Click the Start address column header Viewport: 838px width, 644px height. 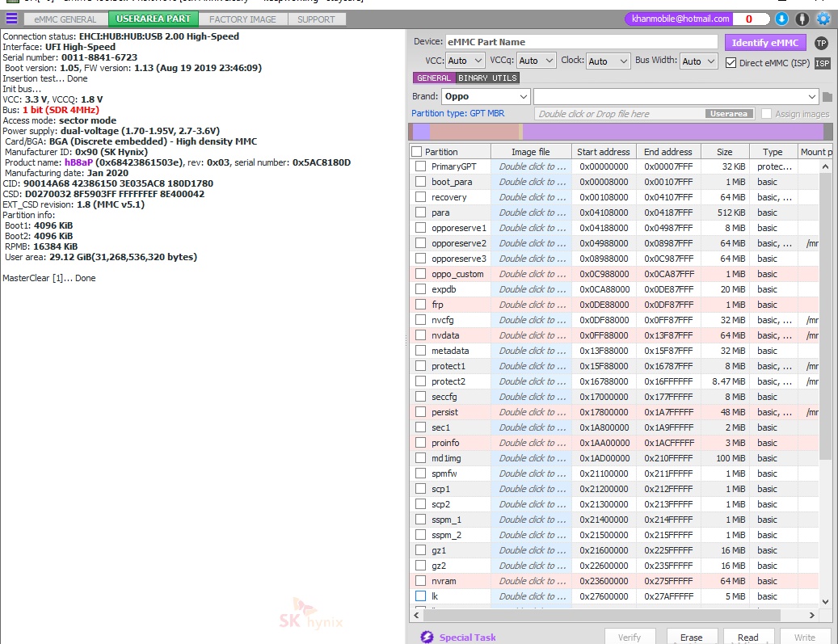point(604,152)
